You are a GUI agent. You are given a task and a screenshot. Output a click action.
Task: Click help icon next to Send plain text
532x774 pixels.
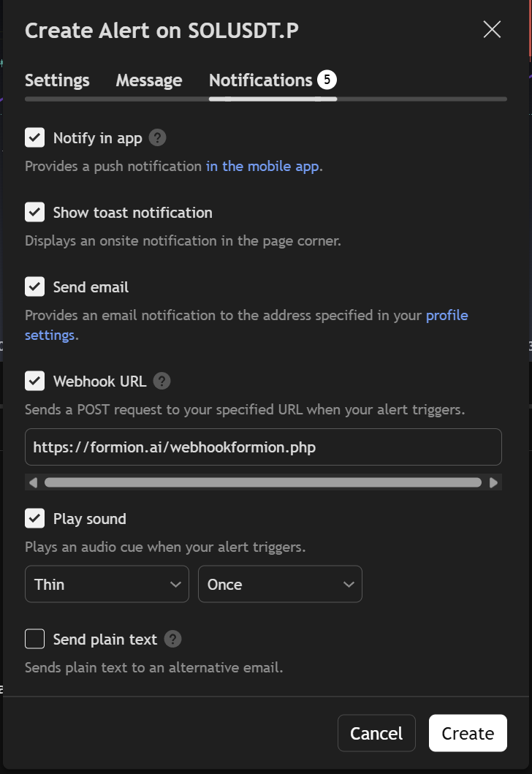(172, 640)
